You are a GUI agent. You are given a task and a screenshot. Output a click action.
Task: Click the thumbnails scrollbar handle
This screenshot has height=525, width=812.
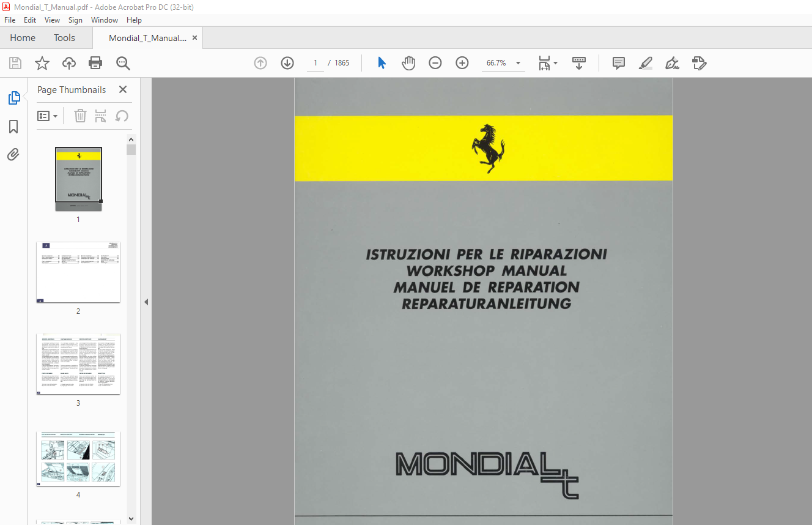pos(131,150)
